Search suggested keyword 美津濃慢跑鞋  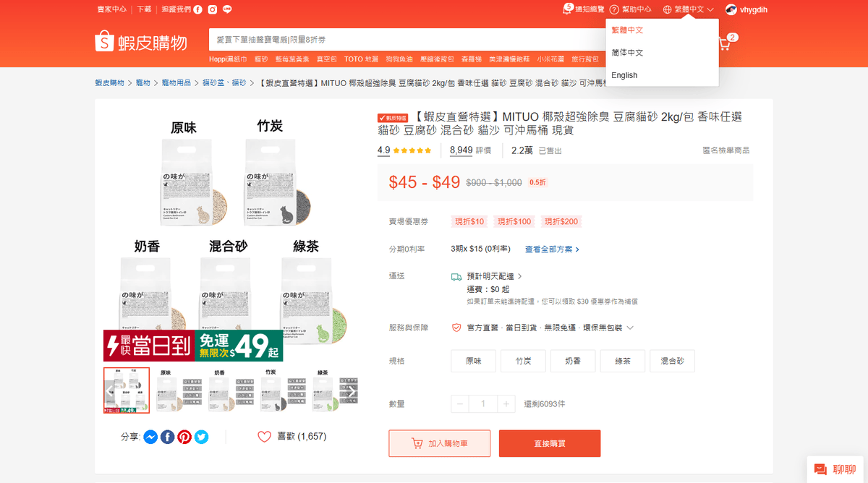[x=509, y=59]
